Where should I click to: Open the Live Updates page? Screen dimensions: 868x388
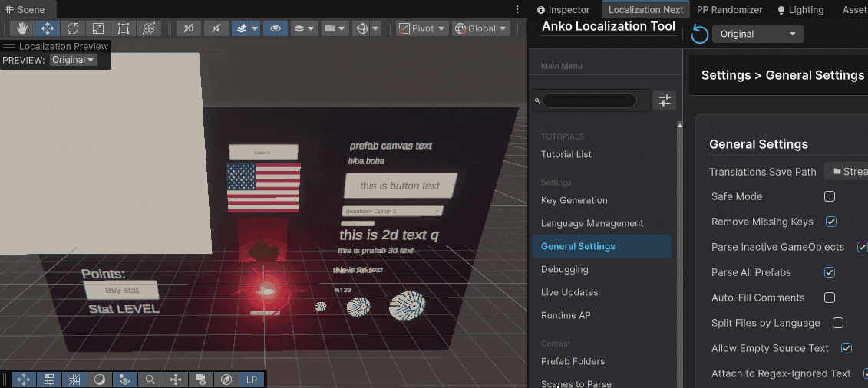pos(569,292)
